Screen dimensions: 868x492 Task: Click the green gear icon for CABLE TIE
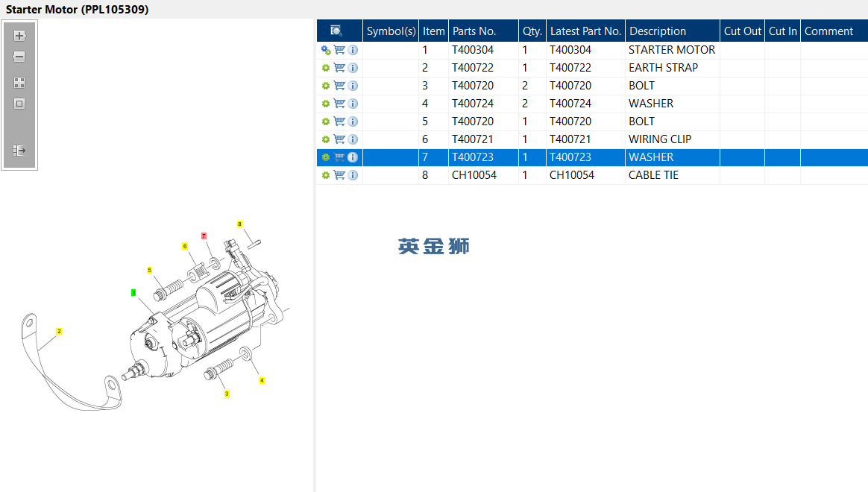pyautogui.click(x=326, y=175)
